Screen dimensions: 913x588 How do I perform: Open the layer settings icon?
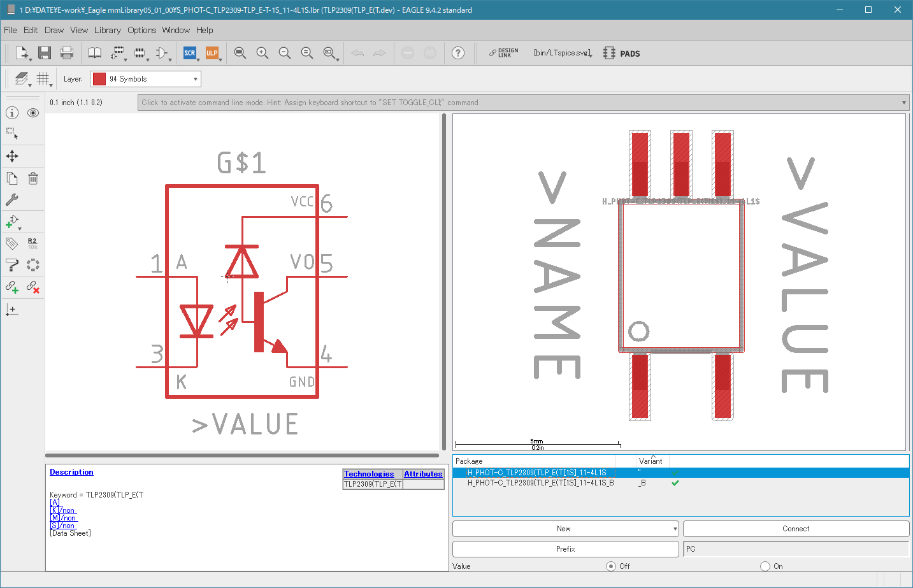(22, 78)
